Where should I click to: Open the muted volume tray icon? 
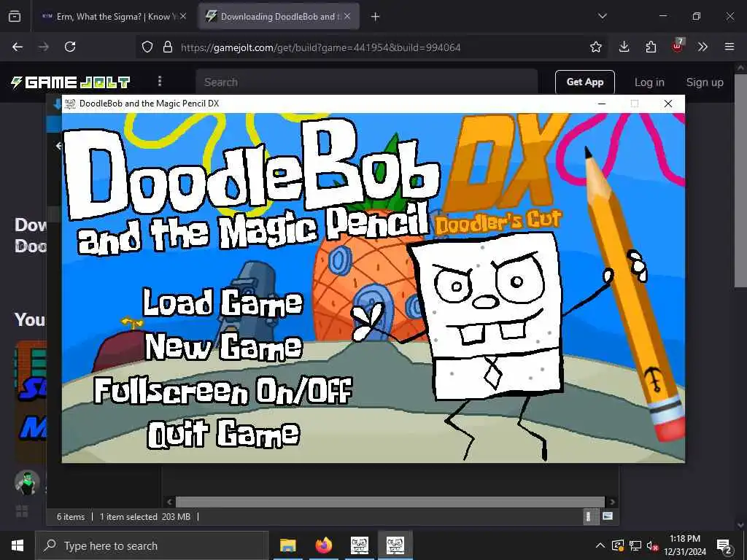coord(652,545)
